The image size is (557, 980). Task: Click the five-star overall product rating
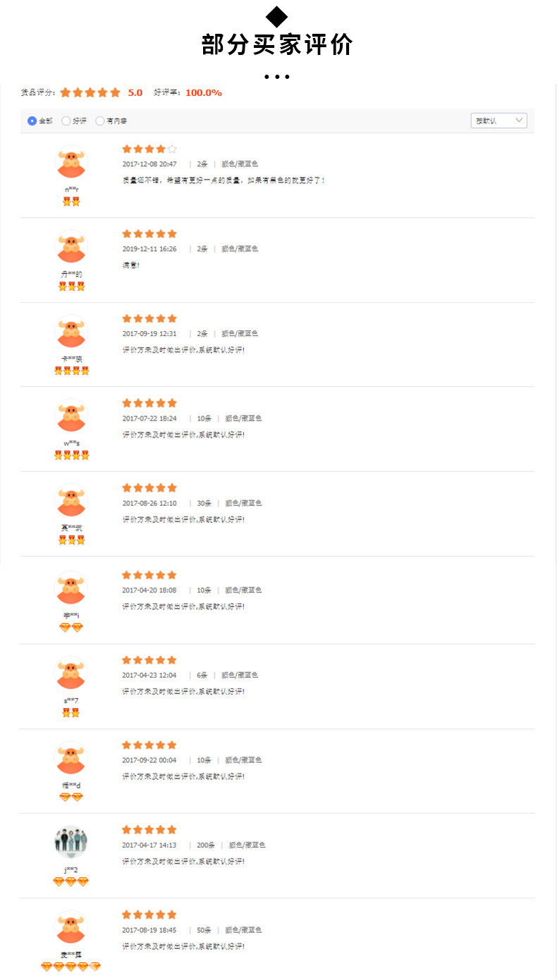(90, 92)
